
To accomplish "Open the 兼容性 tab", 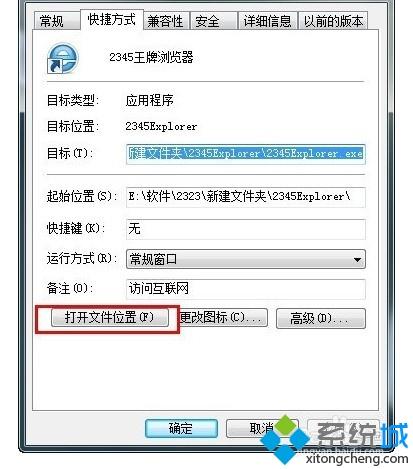I will click(x=166, y=21).
